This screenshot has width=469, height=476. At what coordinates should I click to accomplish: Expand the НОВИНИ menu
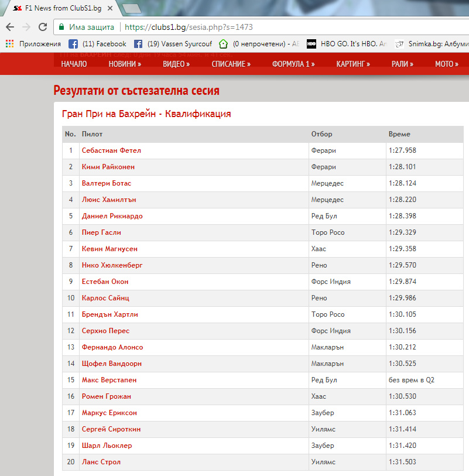(125, 64)
